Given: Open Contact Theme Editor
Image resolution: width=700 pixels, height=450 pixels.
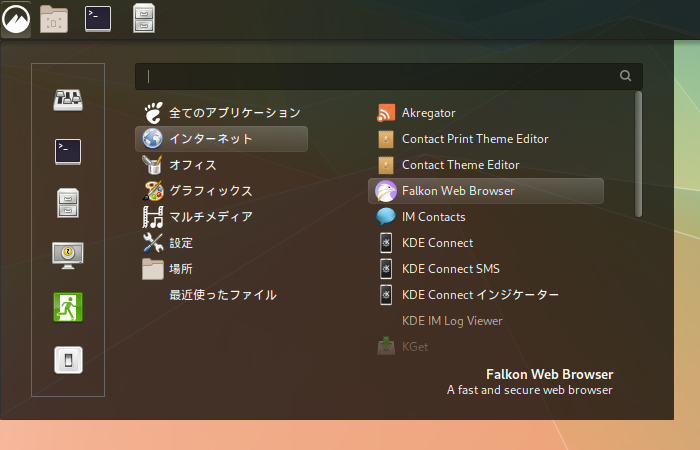Looking at the screenshot, I should (x=486, y=165).
